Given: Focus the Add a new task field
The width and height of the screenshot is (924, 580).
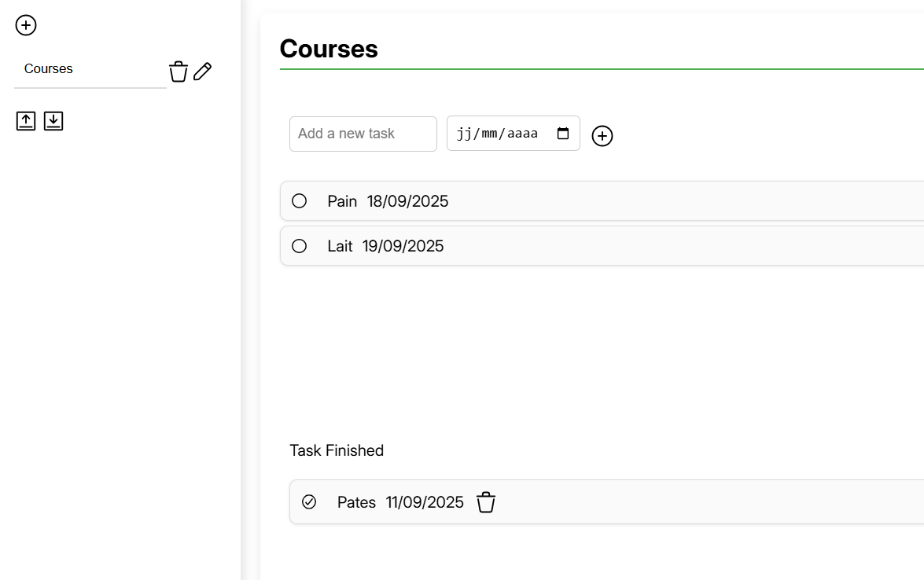Looking at the screenshot, I should (363, 134).
